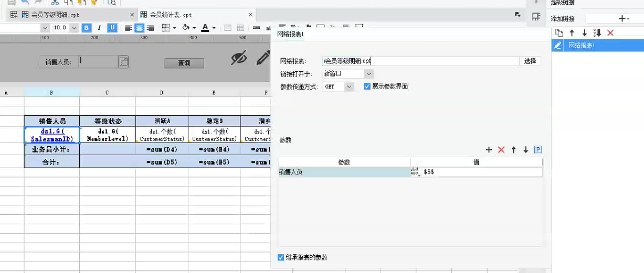Open the tab list dropdown at tab bar end
The image size is (644, 273).
pos(518,15)
